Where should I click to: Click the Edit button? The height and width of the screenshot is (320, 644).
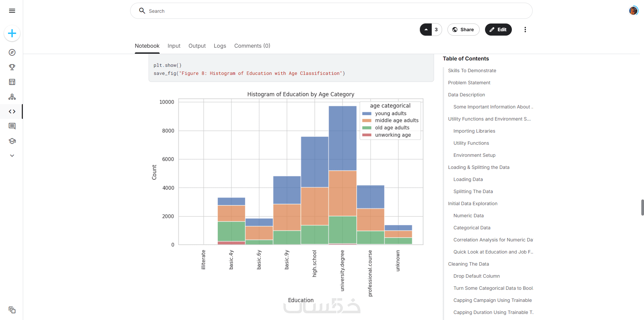pos(498,30)
